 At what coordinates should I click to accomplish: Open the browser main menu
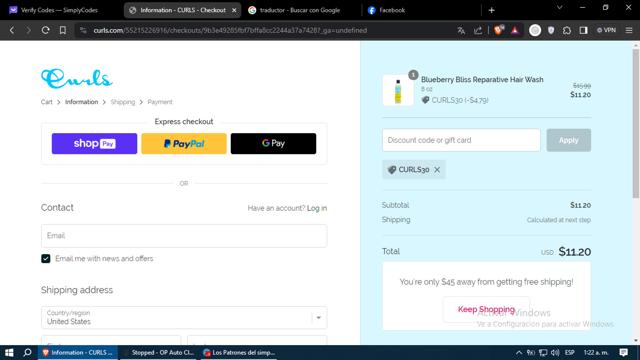click(629, 30)
